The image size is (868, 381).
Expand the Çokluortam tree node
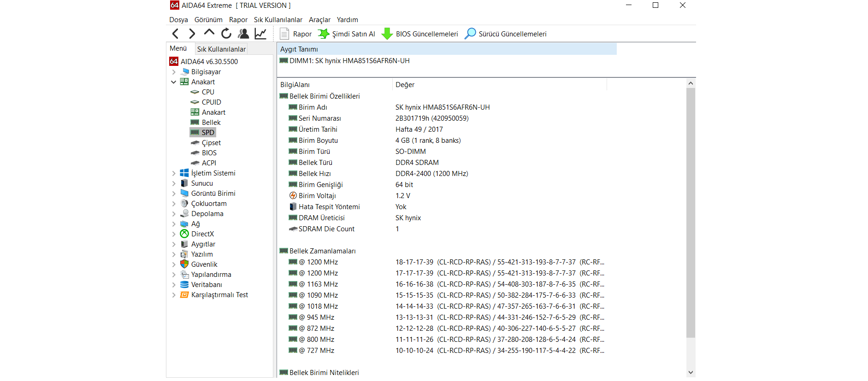pos(174,204)
